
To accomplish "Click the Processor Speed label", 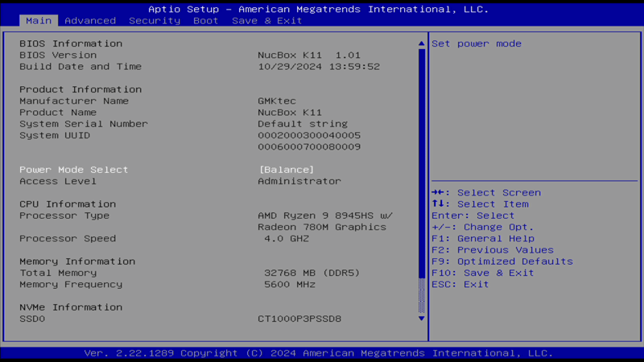I will (68, 238).
